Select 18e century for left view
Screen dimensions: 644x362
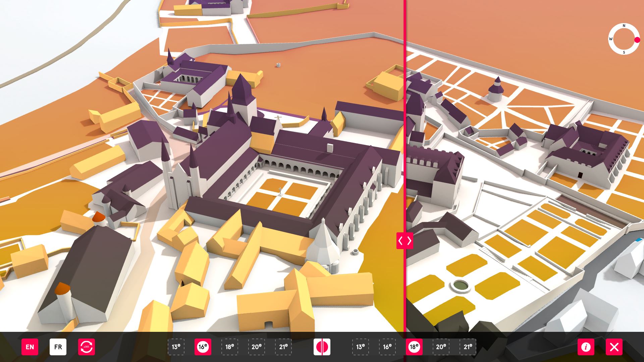[x=230, y=347]
